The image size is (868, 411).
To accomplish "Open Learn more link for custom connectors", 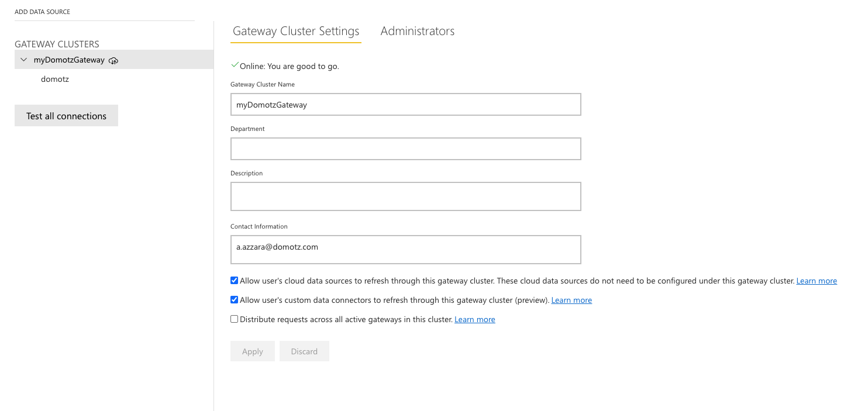I will click(571, 301).
